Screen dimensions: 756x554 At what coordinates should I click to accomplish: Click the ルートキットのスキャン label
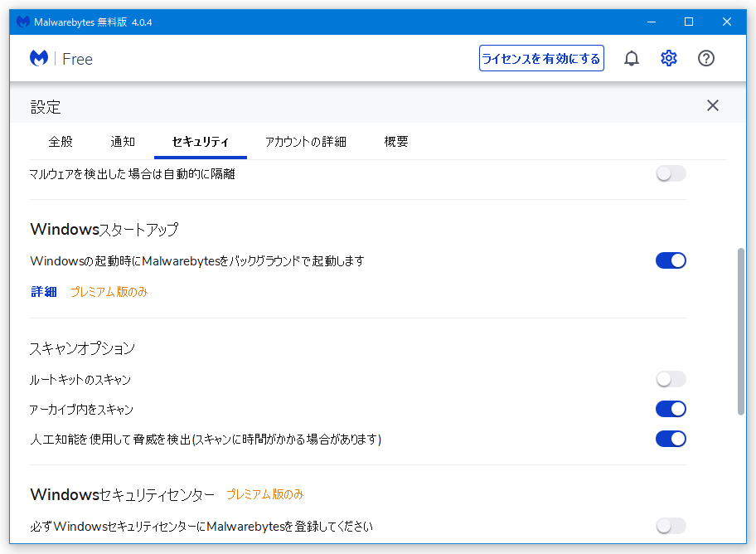pyautogui.click(x=80, y=380)
